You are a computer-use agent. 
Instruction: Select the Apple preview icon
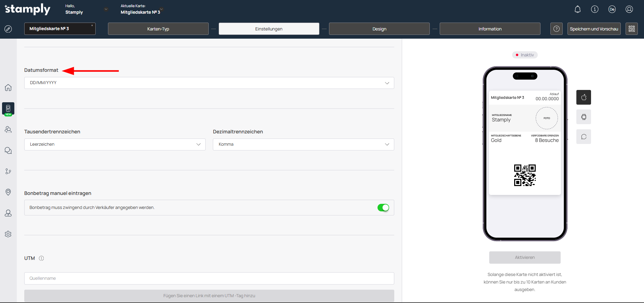point(584,97)
